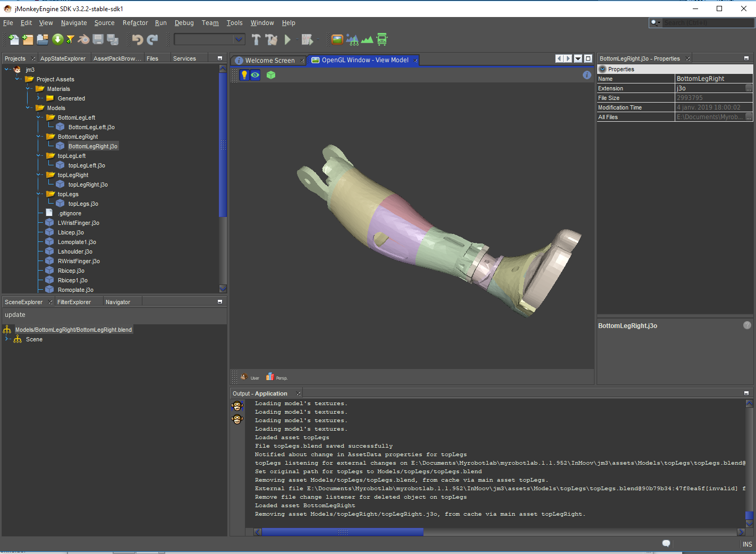Switch to the Navigator tab
This screenshot has width=756, height=554.
(118, 302)
